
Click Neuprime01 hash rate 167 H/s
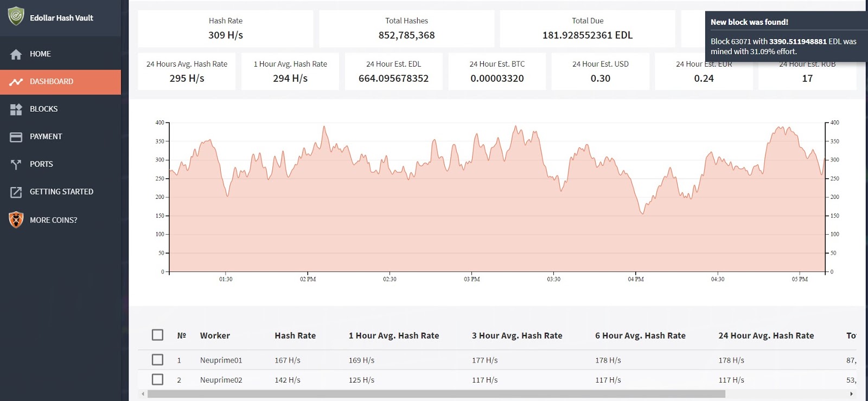(x=288, y=360)
